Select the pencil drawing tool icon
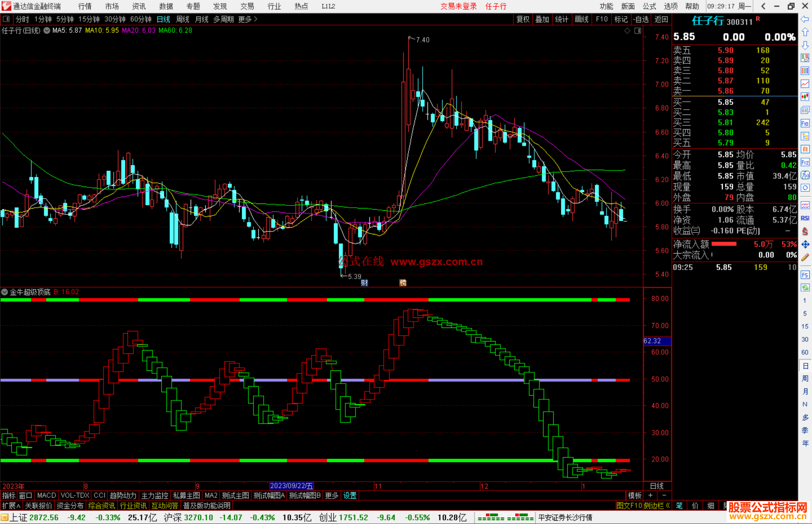The width and height of the screenshot is (812, 524). click(805, 257)
